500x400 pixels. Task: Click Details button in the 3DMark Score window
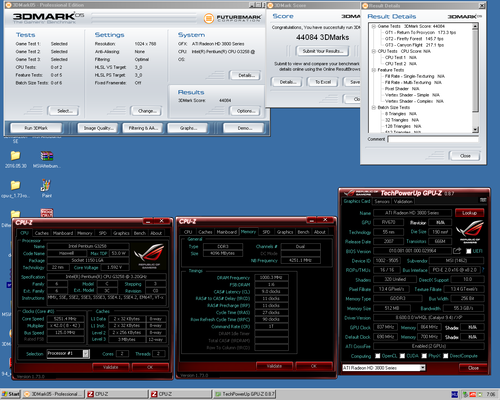click(287, 82)
